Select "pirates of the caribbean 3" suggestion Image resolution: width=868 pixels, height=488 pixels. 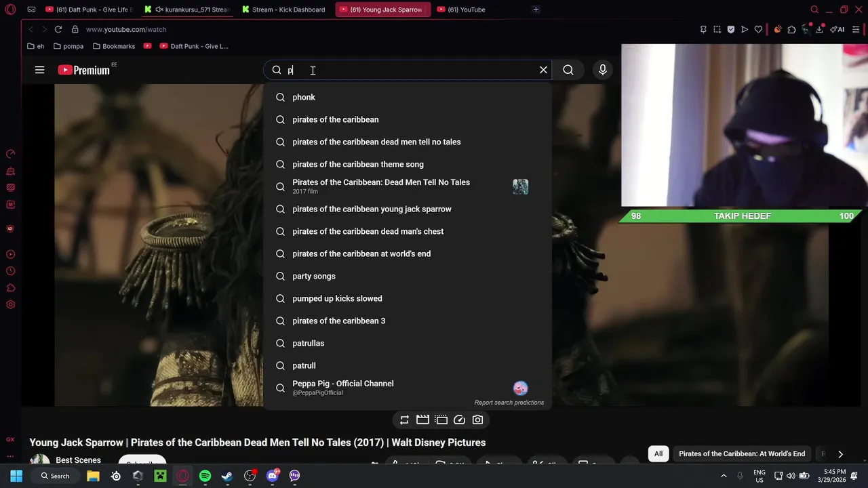click(407, 321)
